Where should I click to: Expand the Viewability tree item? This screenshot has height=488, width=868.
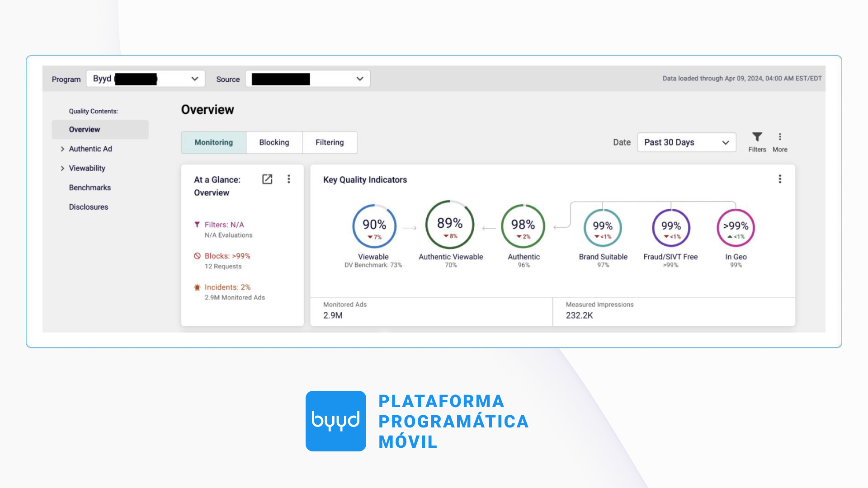tap(62, 169)
